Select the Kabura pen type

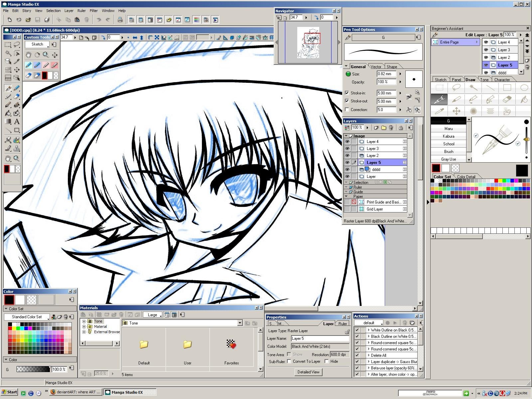click(x=448, y=136)
